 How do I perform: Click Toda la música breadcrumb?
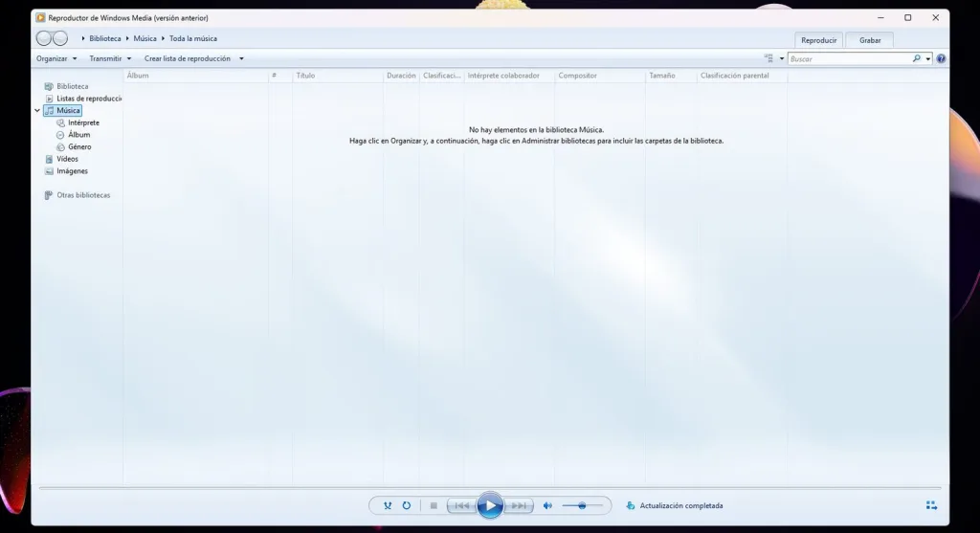coord(193,38)
